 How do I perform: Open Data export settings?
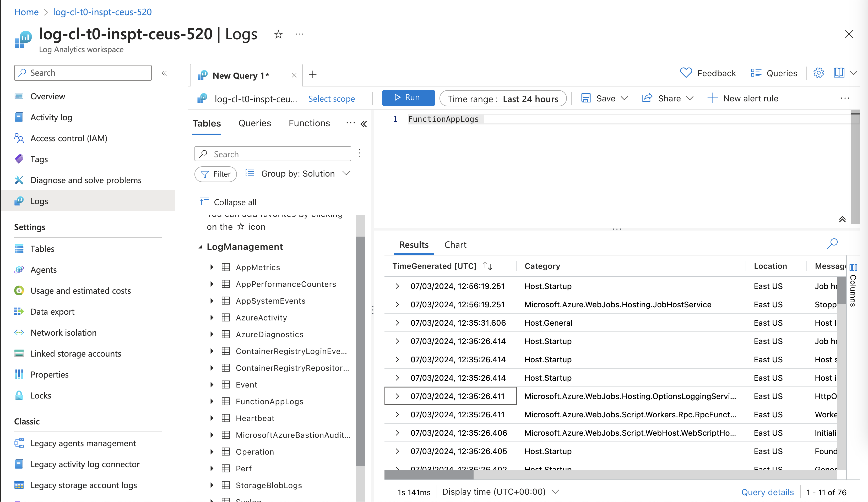point(52,312)
